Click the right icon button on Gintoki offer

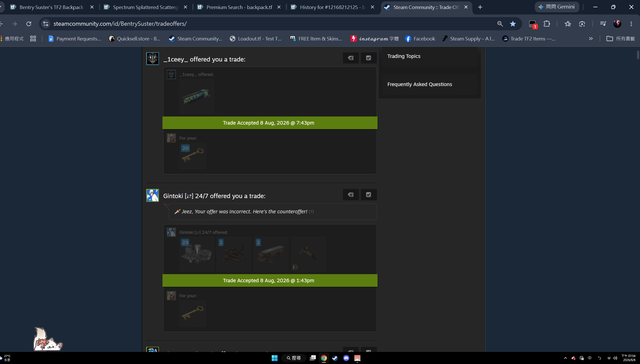368,195
